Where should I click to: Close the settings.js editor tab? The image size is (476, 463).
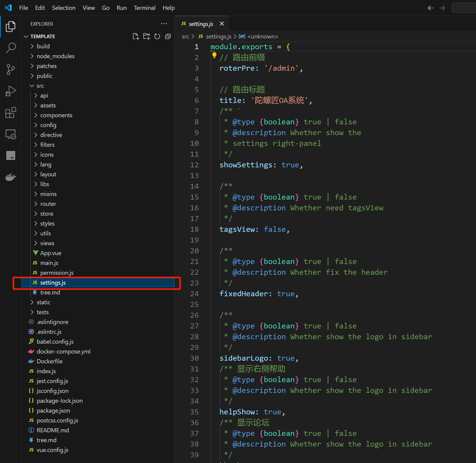pyautogui.click(x=222, y=24)
